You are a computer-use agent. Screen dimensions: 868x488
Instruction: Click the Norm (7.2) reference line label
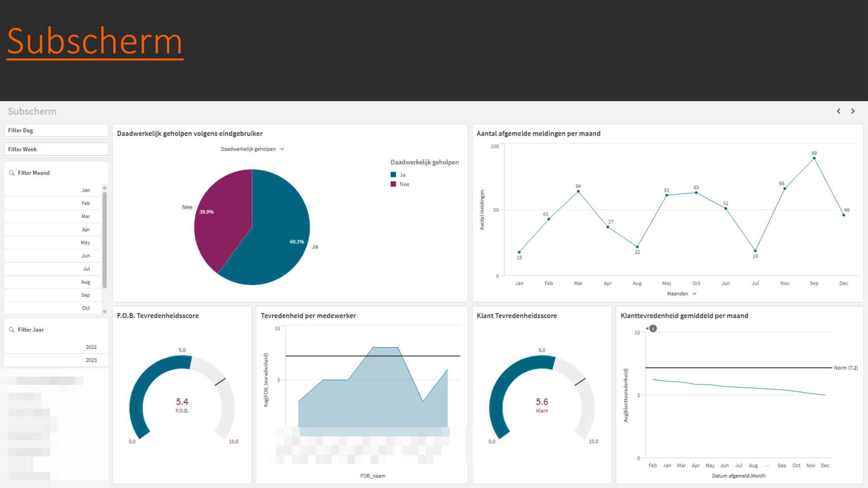click(x=846, y=368)
